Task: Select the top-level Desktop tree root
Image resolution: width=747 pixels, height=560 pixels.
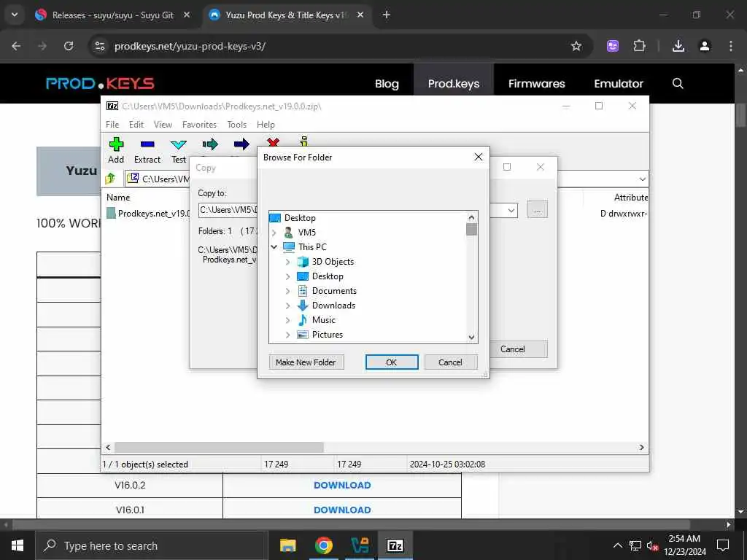Action: click(300, 217)
